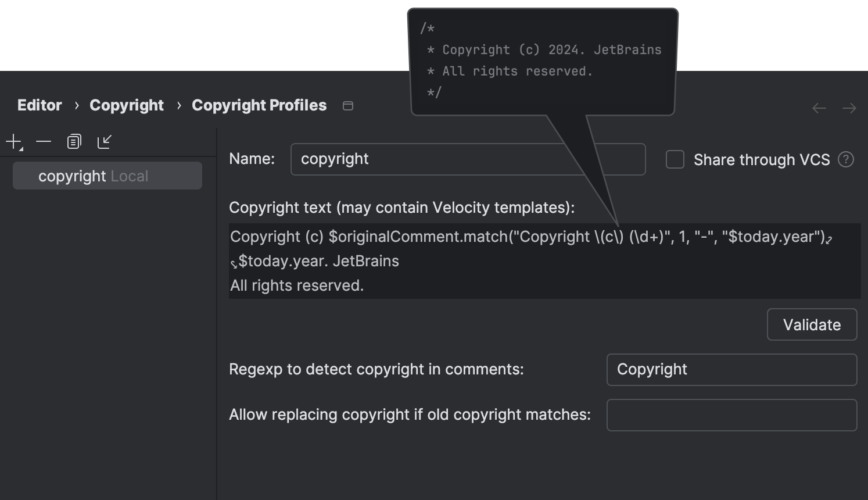This screenshot has width=868, height=500.
Task: Remove the selected copyright profile
Action: point(43,141)
